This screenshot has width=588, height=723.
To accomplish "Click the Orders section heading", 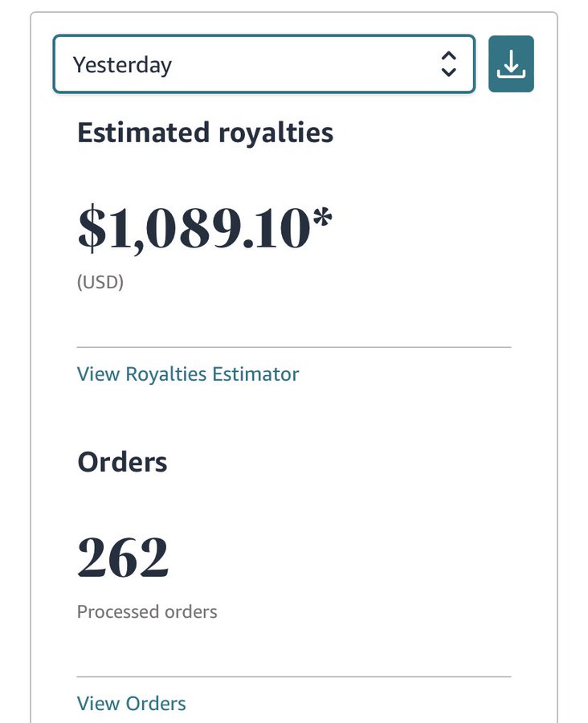I will pyautogui.click(x=122, y=462).
